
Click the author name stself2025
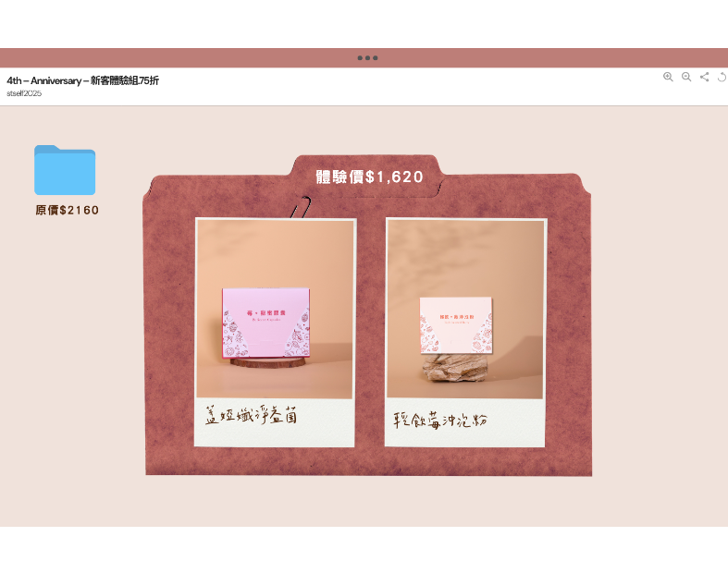tap(24, 93)
